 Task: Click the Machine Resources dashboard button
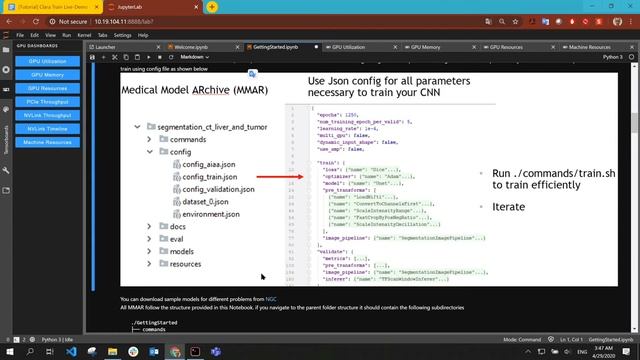[47, 142]
